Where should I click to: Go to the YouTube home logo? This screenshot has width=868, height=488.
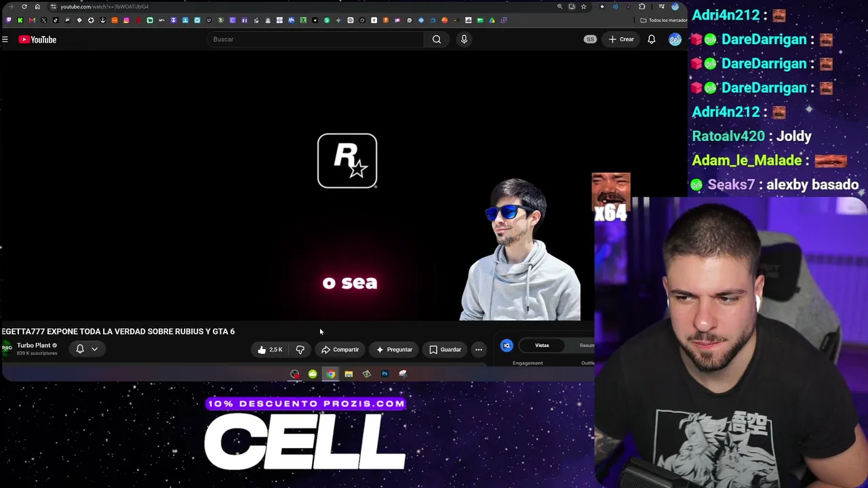[x=37, y=39]
